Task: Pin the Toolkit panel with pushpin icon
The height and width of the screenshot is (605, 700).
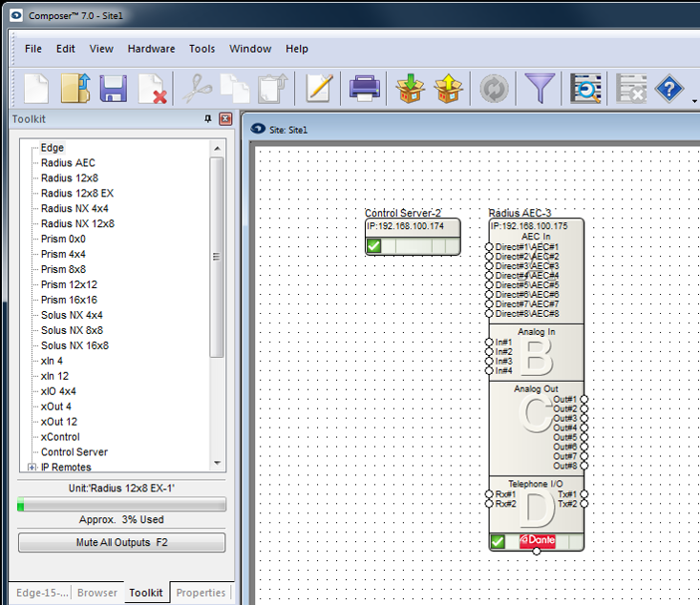Action: pyautogui.click(x=207, y=118)
